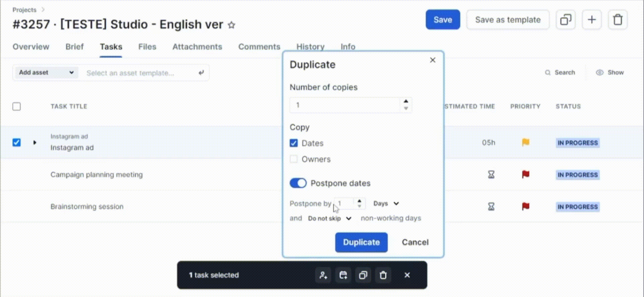Click Brainstorming session IN PROGRESS status badge

point(578,207)
